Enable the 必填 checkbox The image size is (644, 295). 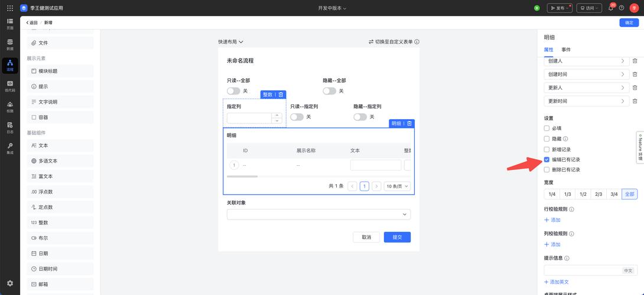pos(547,128)
